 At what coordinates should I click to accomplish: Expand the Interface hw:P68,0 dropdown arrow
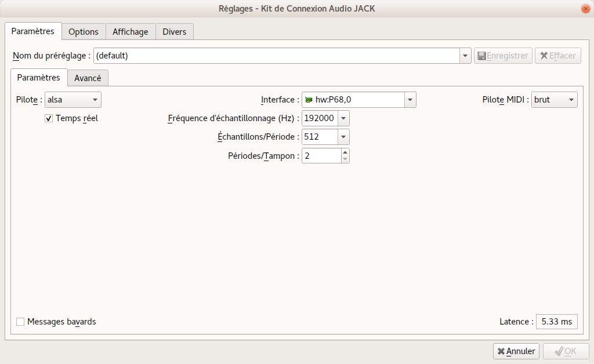click(x=410, y=100)
